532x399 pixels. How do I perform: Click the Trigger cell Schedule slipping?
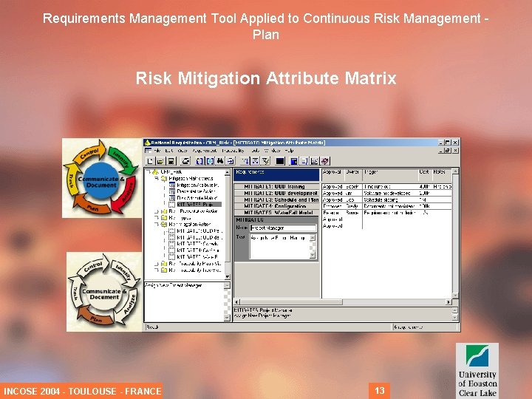(x=391, y=199)
